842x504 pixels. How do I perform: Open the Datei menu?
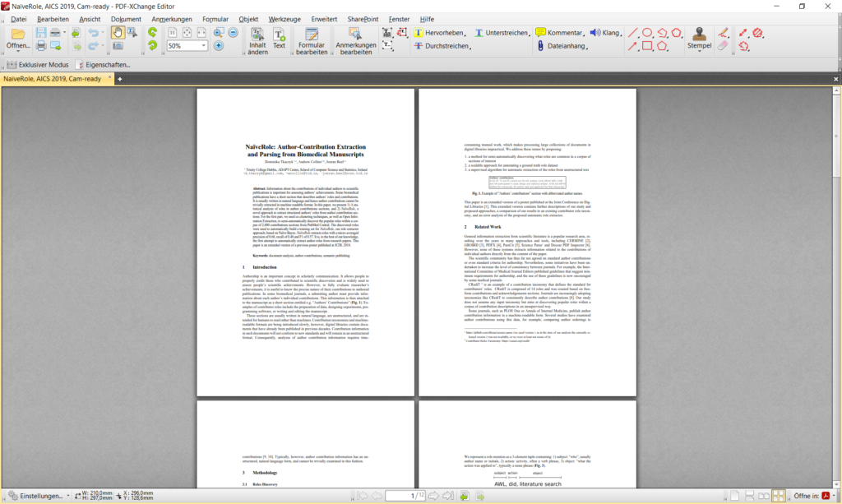click(19, 19)
